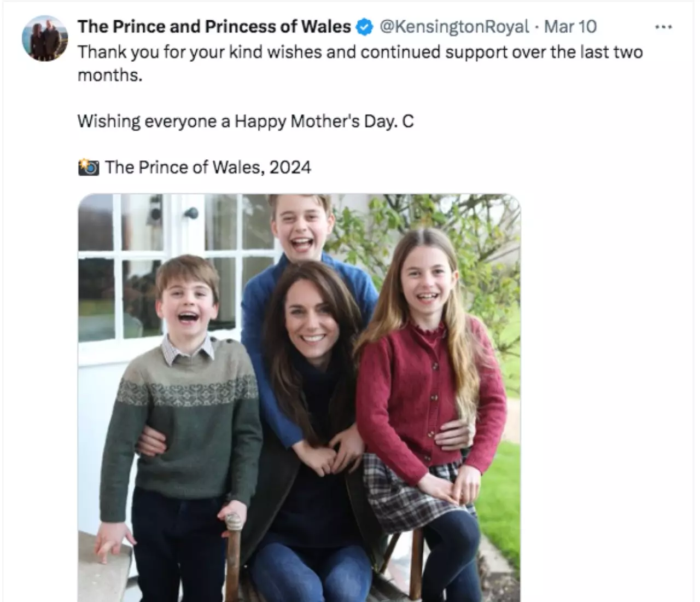Click the camera flash emoji
Viewport: 700px width, 602px height.
point(88,167)
